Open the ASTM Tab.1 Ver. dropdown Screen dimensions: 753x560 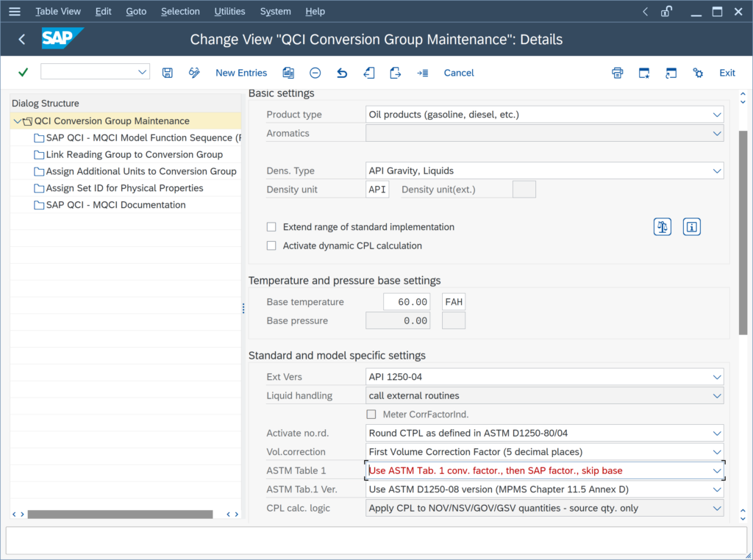(717, 489)
